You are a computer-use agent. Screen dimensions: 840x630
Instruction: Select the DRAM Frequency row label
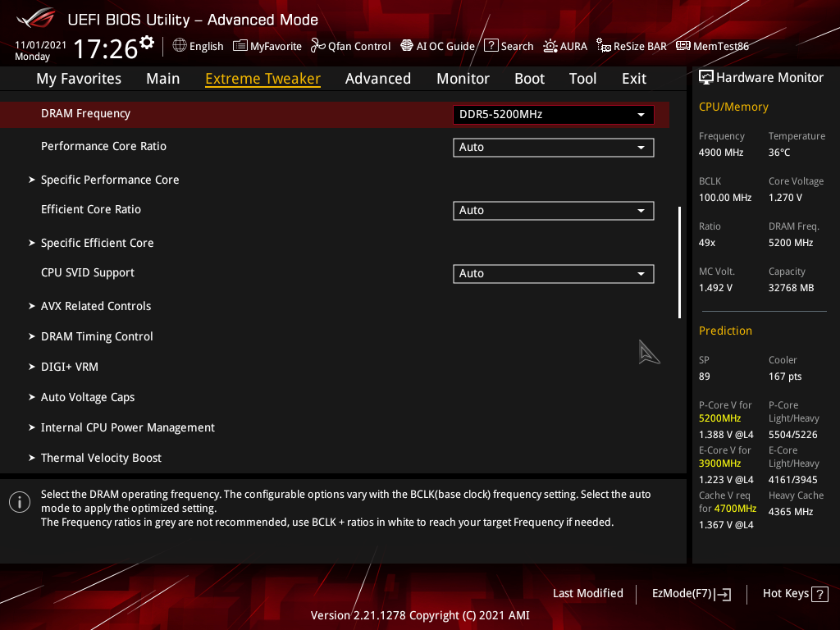click(85, 113)
